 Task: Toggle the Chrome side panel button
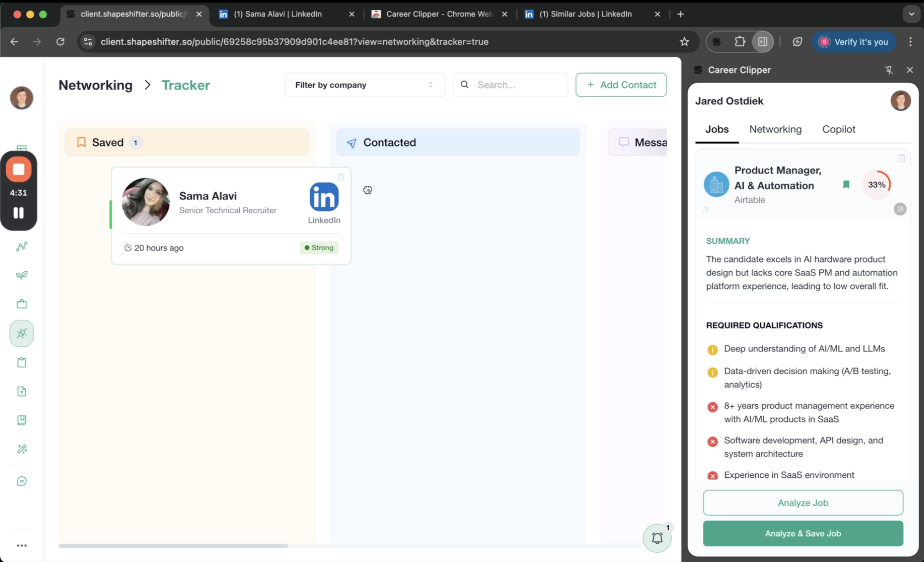(762, 42)
